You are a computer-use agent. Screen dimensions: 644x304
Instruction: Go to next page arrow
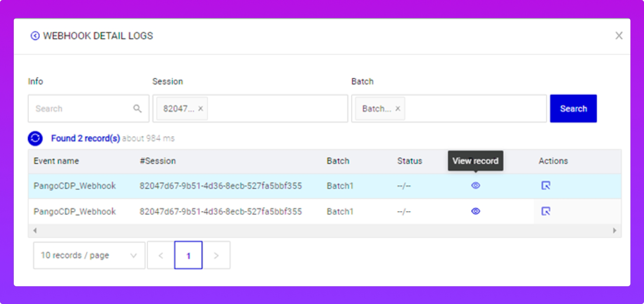216,255
